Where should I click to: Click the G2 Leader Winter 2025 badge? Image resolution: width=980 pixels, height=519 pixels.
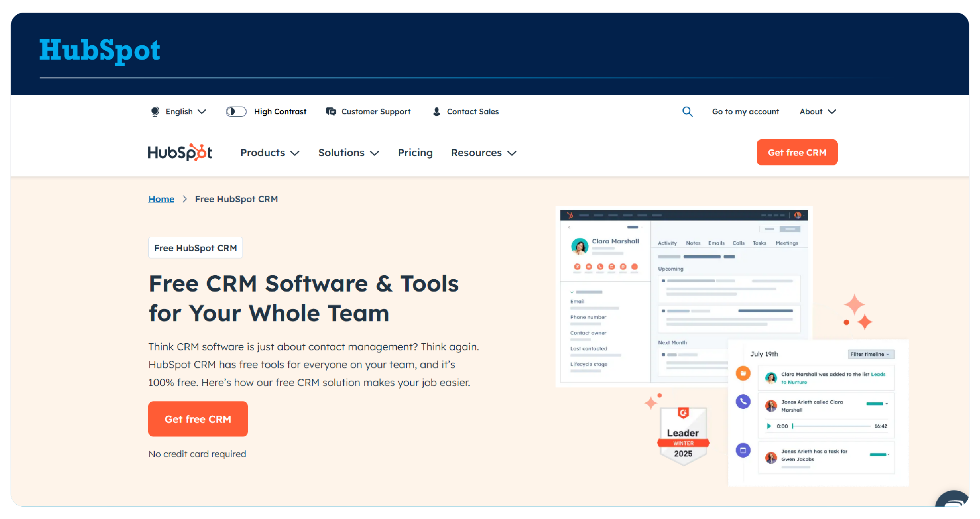[683, 436]
